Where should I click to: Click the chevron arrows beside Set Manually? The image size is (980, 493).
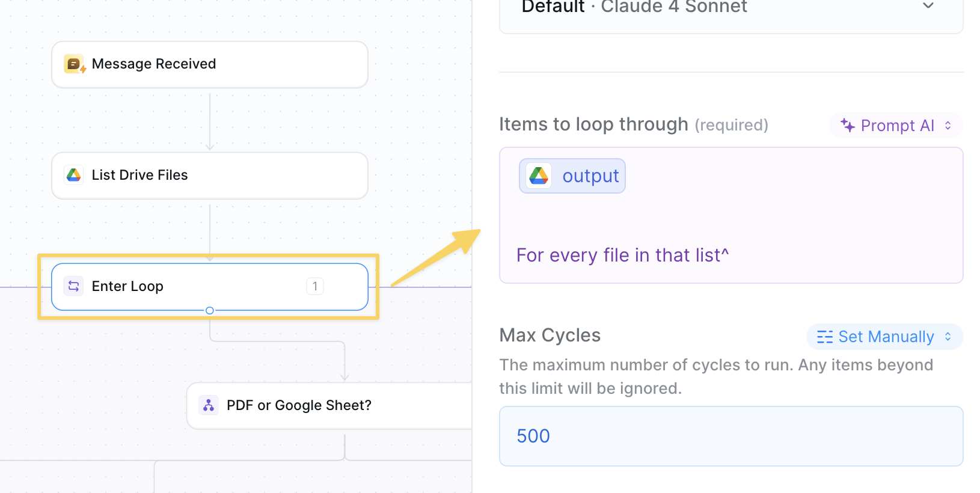(948, 337)
